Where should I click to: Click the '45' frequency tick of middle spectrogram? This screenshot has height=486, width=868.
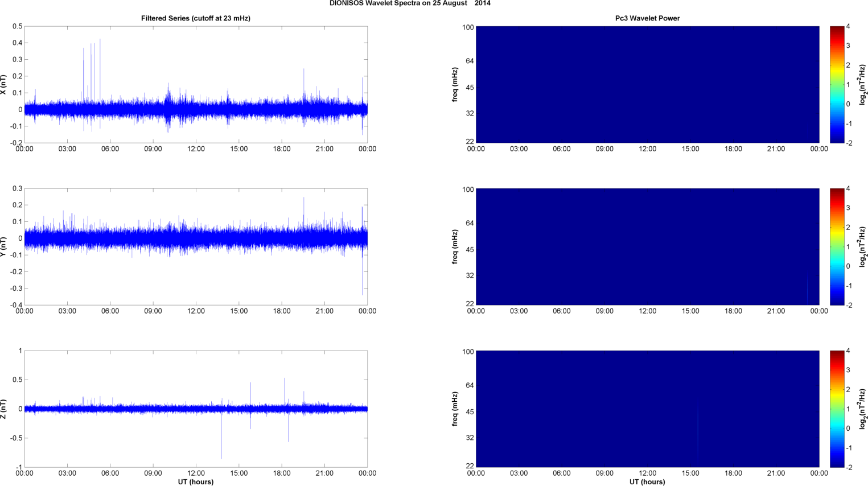[x=470, y=250]
